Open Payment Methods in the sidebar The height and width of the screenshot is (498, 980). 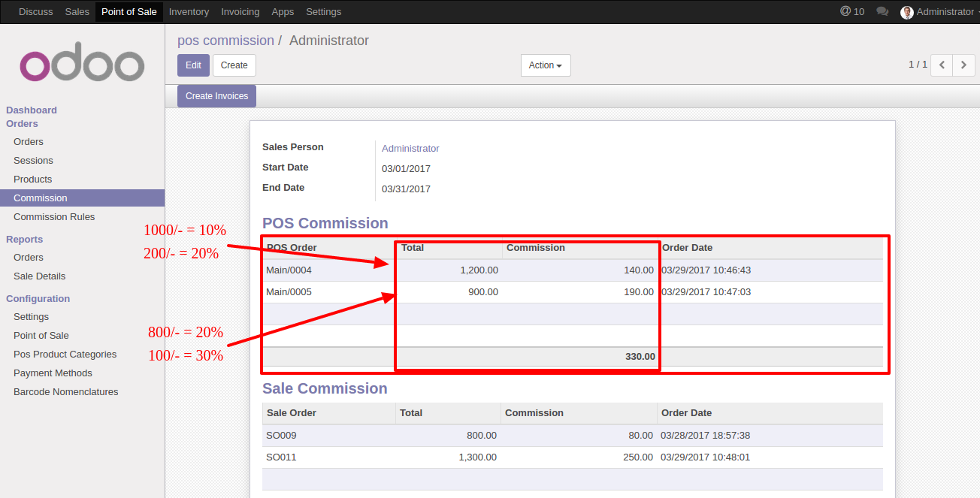(x=53, y=373)
